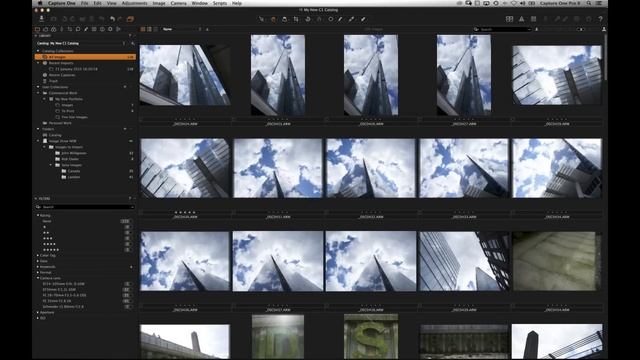Click the Filters panel Search field

pos(85,207)
